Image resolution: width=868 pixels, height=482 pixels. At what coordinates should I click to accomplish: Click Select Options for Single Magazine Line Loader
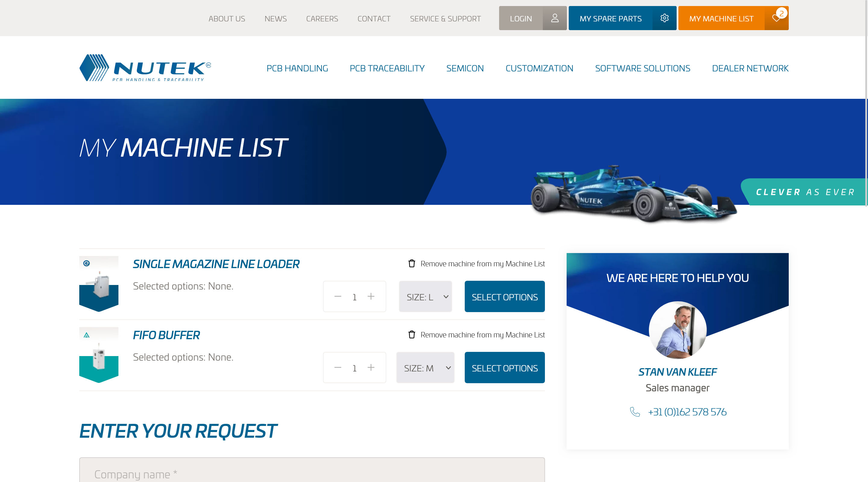coord(505,297)
